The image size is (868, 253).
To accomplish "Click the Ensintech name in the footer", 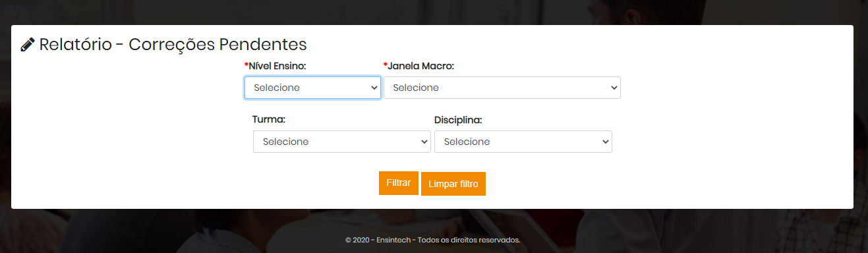I will click(393, 240).
